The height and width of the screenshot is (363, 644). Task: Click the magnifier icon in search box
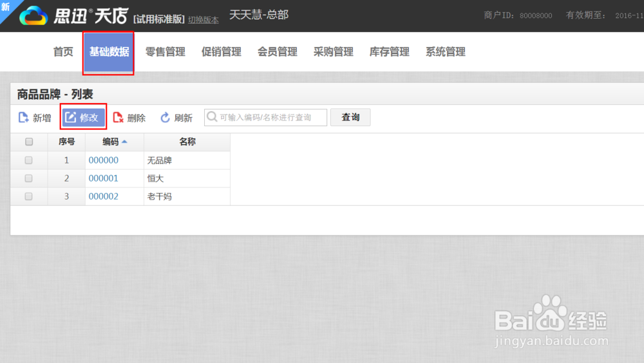(212, 117)
